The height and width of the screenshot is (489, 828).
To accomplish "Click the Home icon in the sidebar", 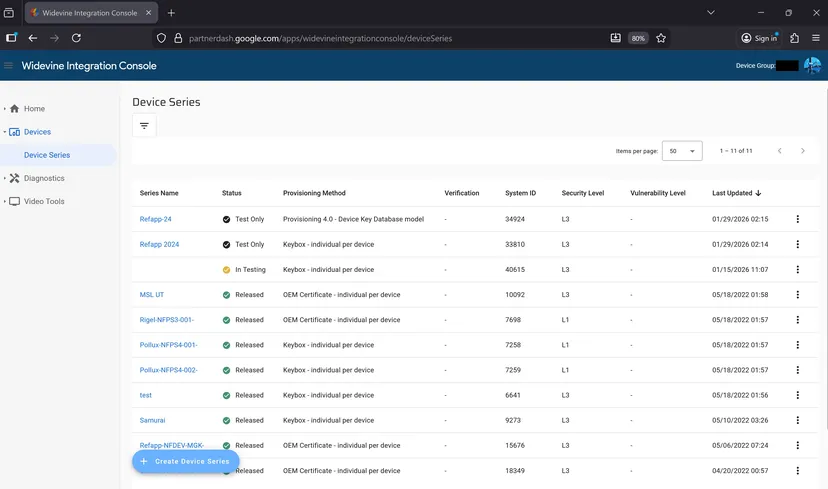I will tap(14, 109).
